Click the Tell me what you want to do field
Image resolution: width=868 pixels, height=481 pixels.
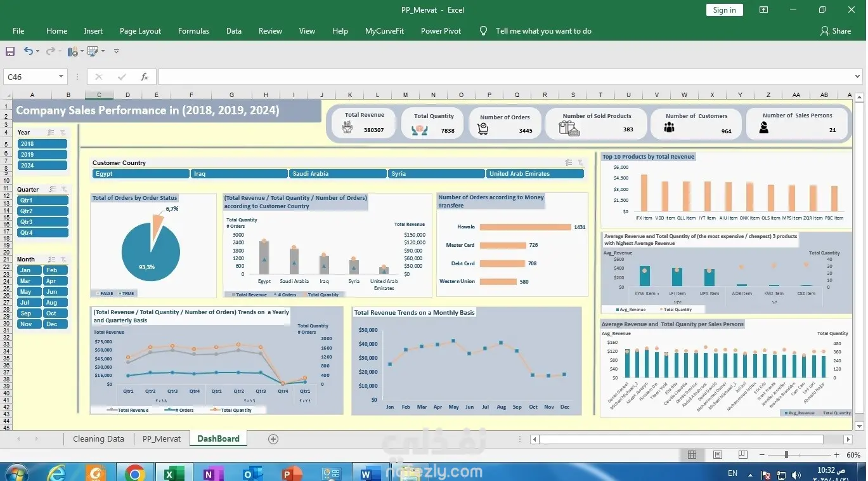[x=543, y=31]
